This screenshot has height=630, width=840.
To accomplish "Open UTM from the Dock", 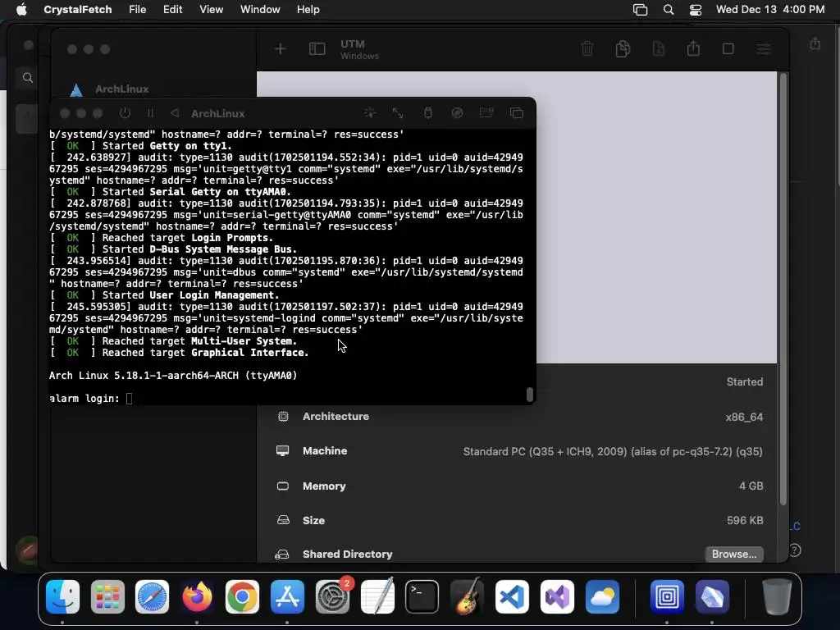I will (x=667, y=596).
